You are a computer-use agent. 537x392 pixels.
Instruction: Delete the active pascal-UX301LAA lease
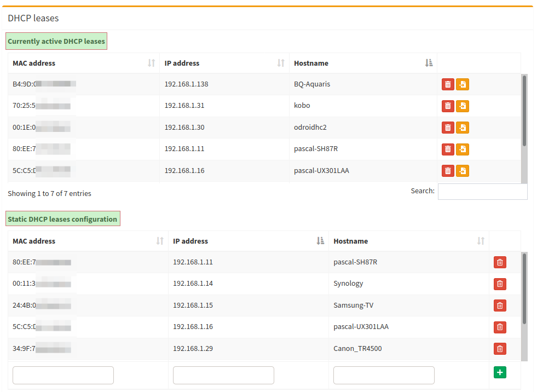[448, 171]
